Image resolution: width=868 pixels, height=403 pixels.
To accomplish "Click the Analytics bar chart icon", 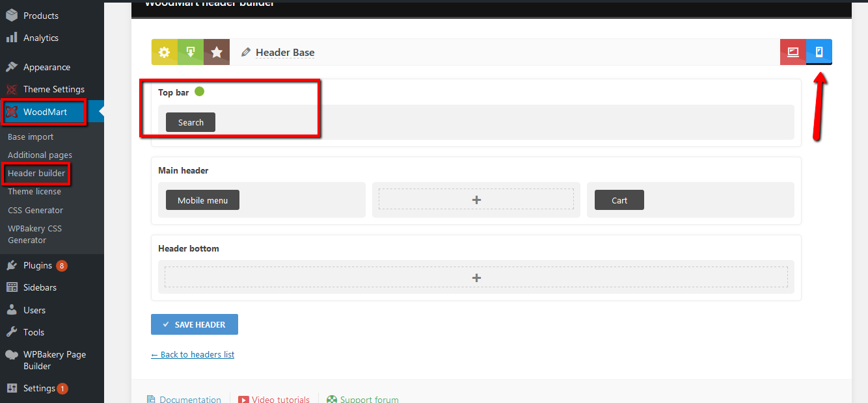I will tap(12, 38).
